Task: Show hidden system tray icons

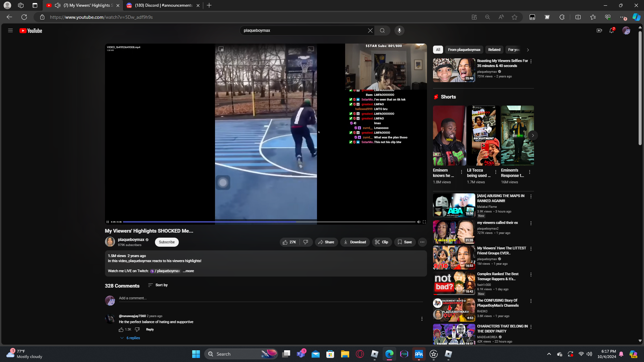Action: [549, 354]
